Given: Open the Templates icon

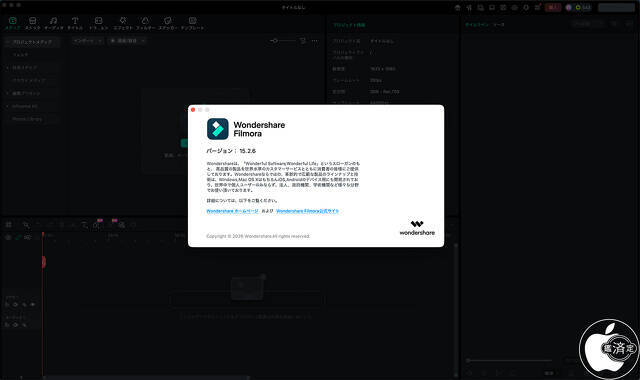Looking at the screenshot, I should pos(193,23).
